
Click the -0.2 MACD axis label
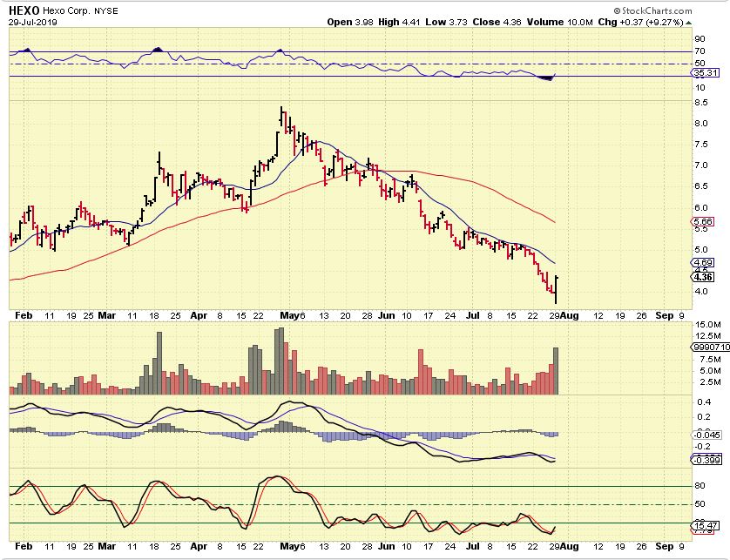pos(702,447)
